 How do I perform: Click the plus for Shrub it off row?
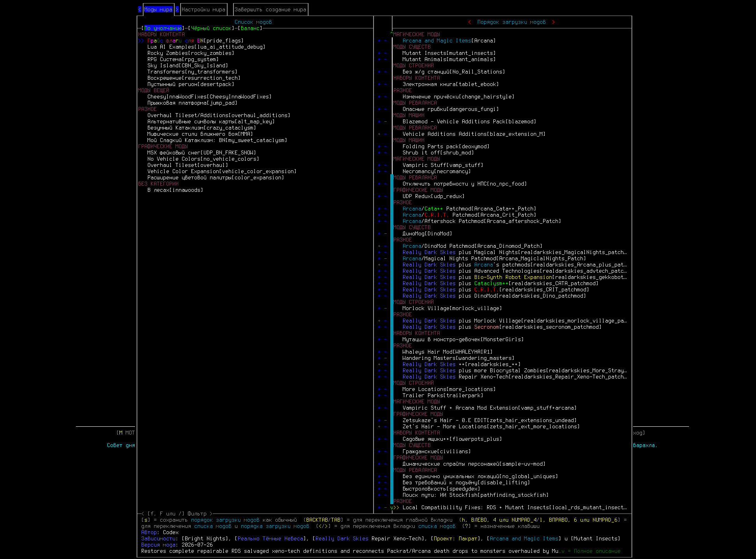(x=379, y=153)
